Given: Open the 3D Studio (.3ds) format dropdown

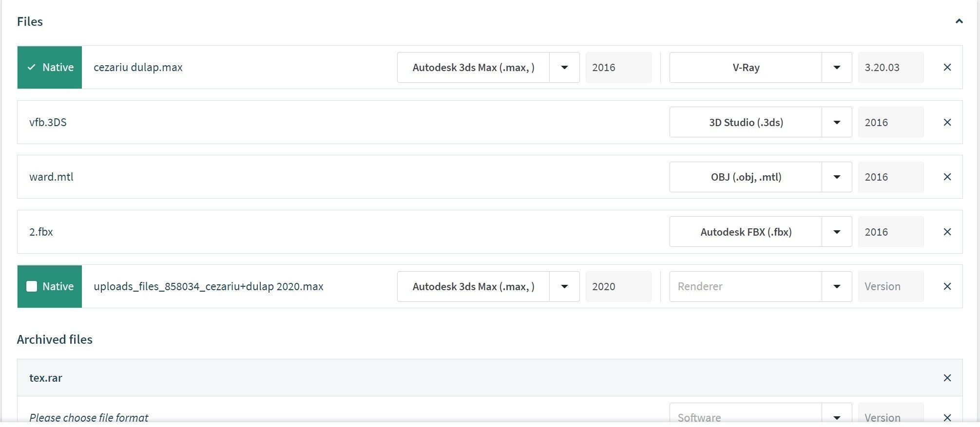Looking at the screenshot, I should click(x=836, y=122).
